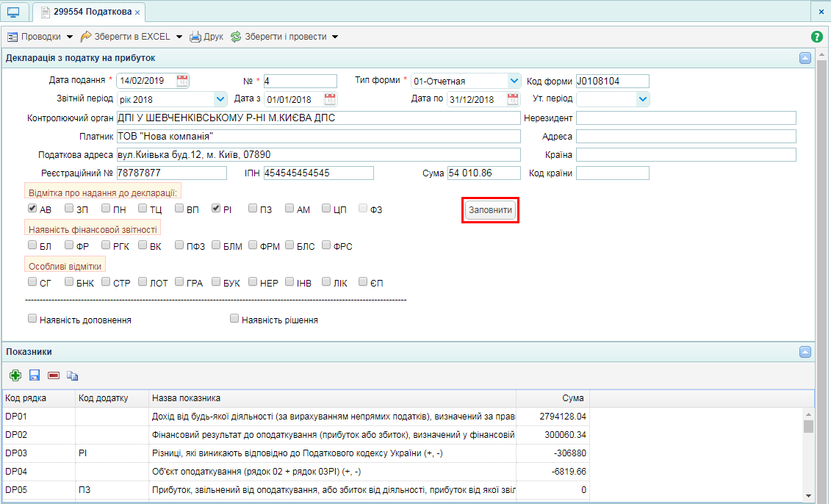The width and height of the screenshot is (831, 504).
Task: Click the Друк printer icon
Action: coord(195,37)
